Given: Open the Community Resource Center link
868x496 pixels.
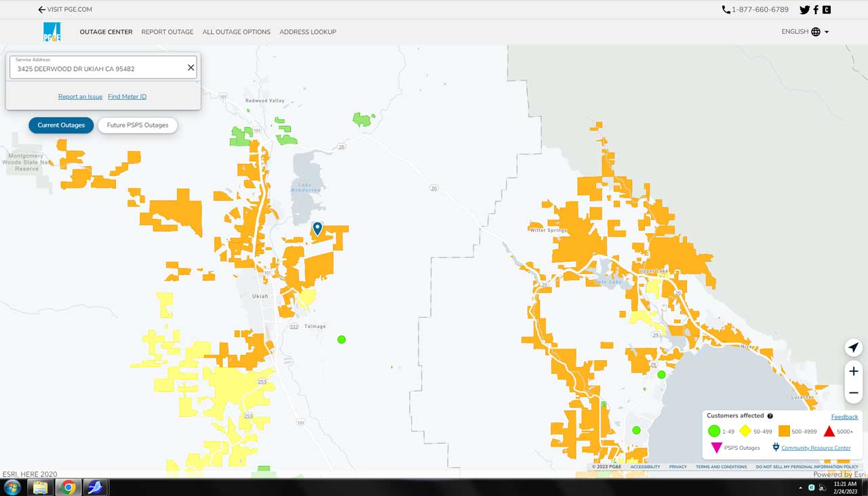Looking at the screenshot, I should [x=816, y=448].
